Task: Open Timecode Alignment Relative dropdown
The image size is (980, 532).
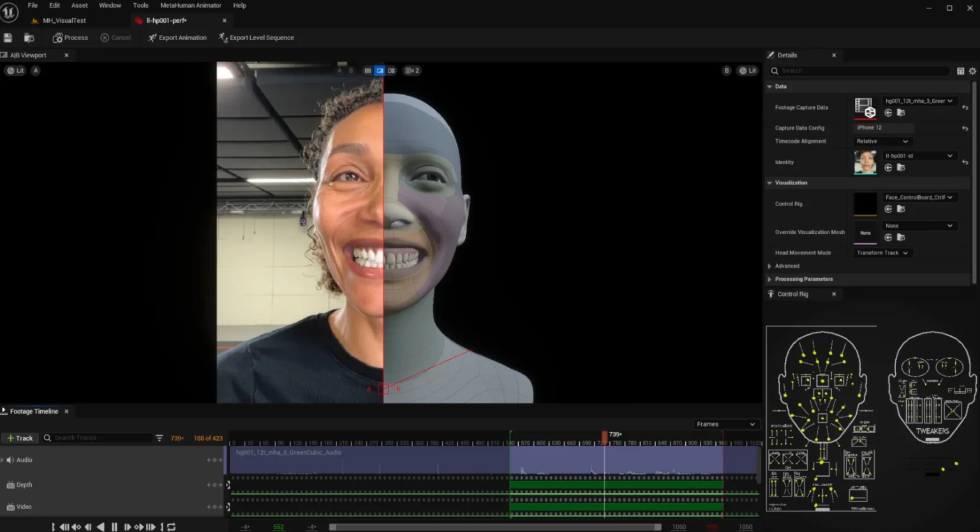Action: tap(882, 142)
